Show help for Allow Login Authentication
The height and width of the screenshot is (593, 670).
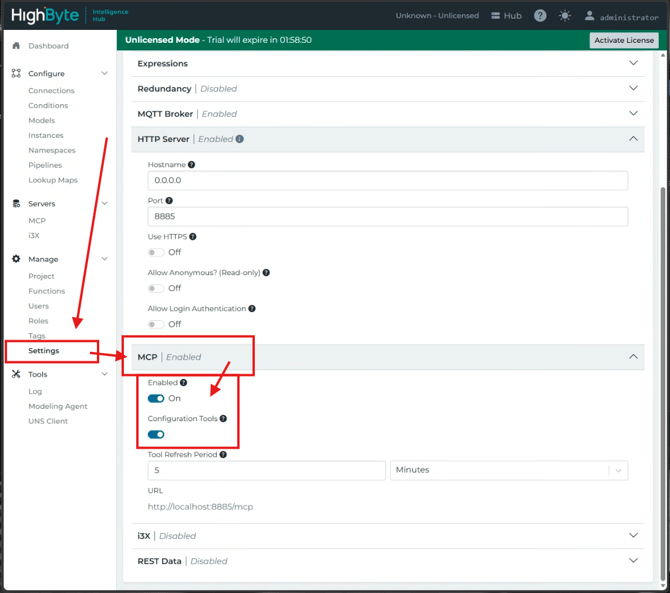(252, 308)
